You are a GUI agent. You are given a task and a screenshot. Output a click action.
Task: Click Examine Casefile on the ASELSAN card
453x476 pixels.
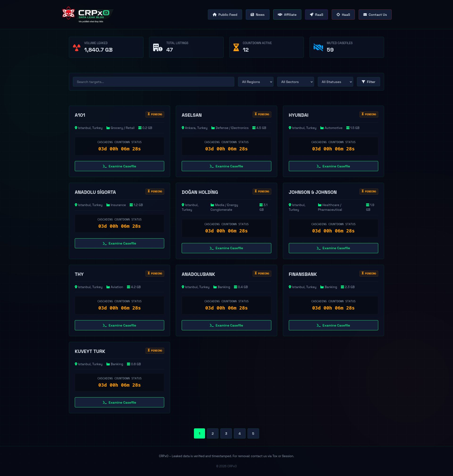coord(226,166)
